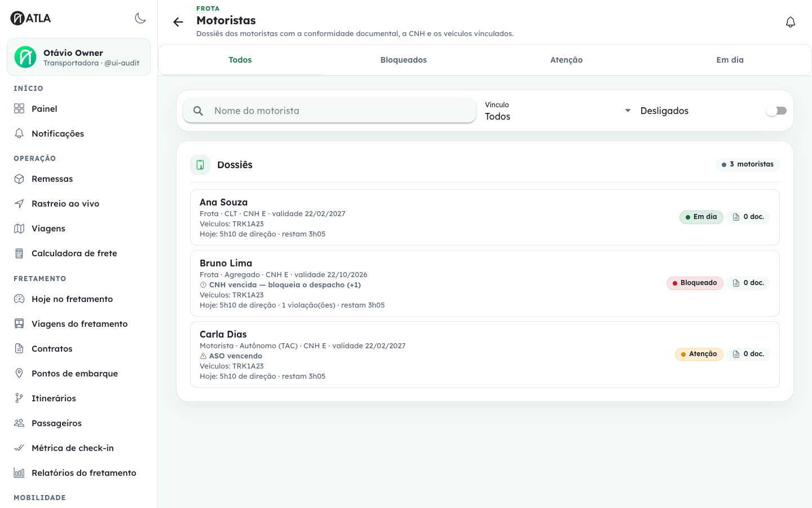Open Passageiros list
This screenshot has height=508, width=812.
[x=78, y=423]
